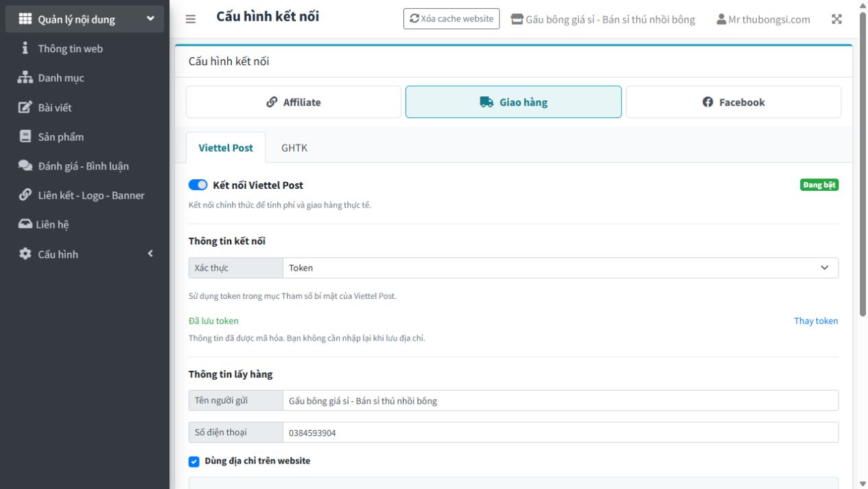Viewport: 868px width, 489px height.
Task: Click the Đang bật status badge
Action: tap(819, 185)
